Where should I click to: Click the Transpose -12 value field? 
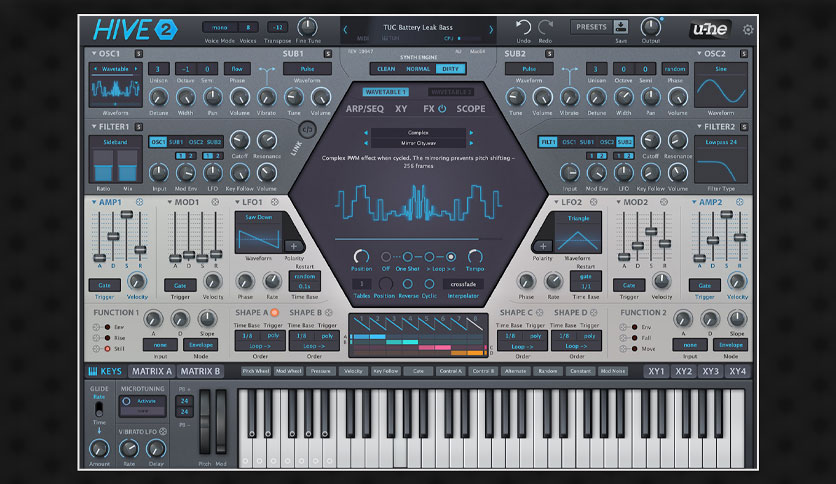click(277, 27)
